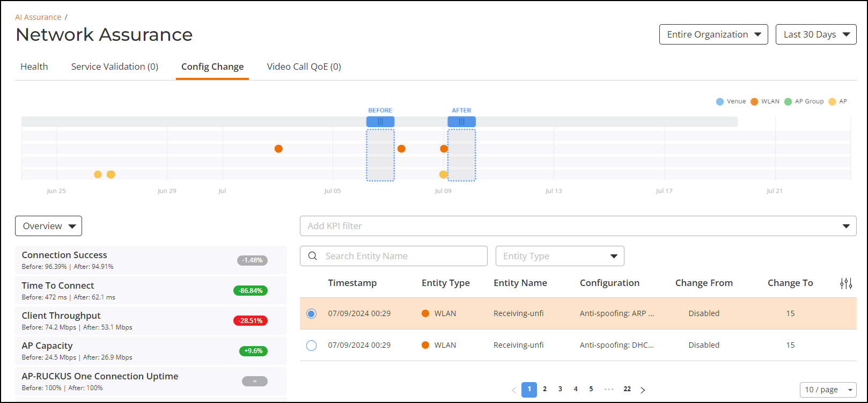Click the pagination ellipsis jump icon
The width and height of the screenshot is (868, 403).
pos(609,389)
